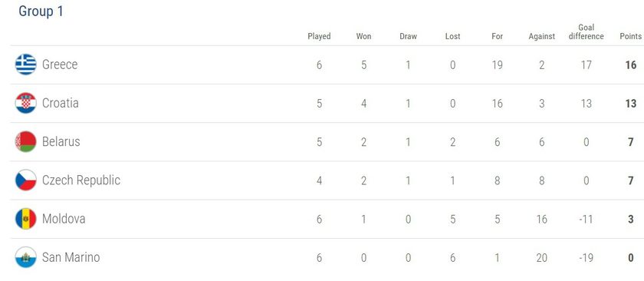
Task: Click the Moldova flag icon
Action: tap(26, 219)
